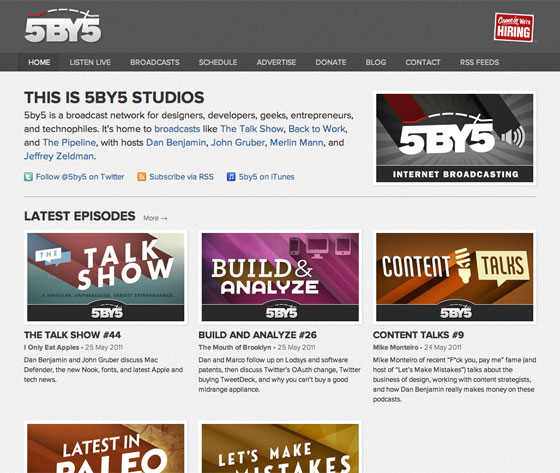Open RSS Feeds in navigation
The image size is (560, 473).
point(479,62)
